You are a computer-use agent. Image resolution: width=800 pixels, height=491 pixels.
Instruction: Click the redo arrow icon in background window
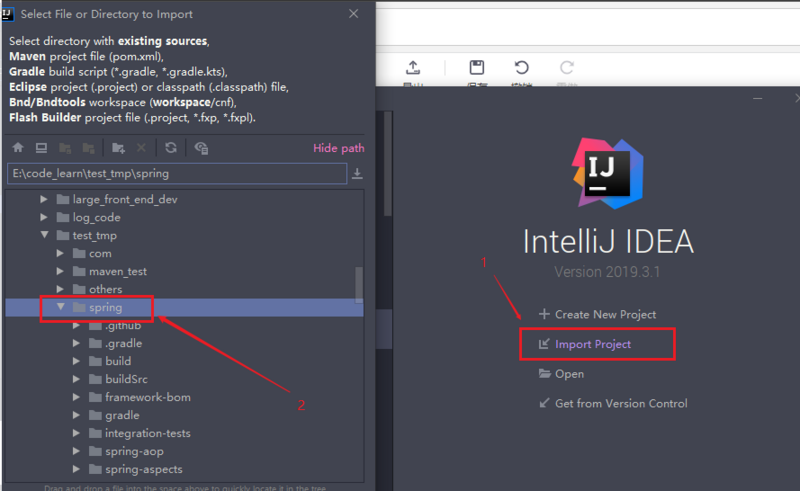pyautogui.click(x=567, y=67)
